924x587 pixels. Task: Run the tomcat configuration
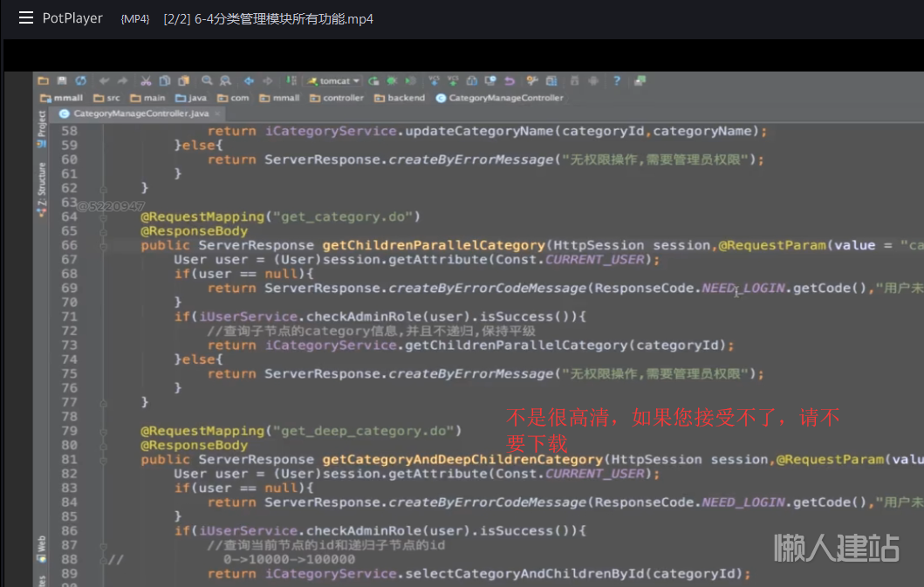click(373, 81)
